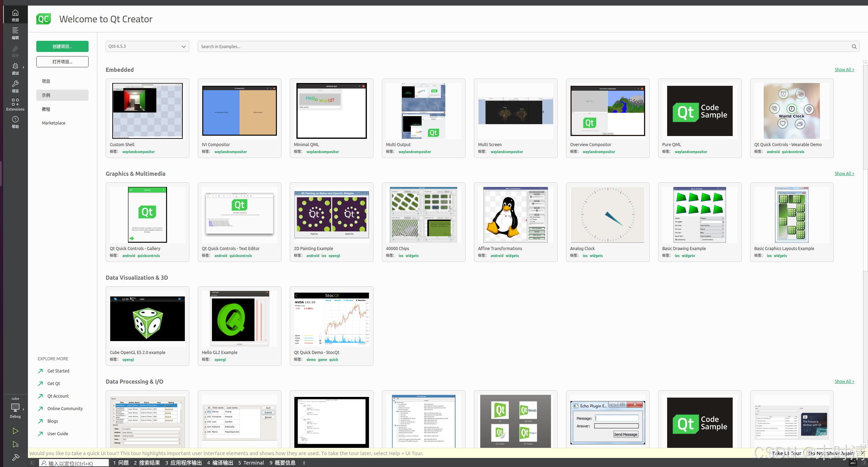
Task: Click the QC logo in header
Action: pos(44,19)
